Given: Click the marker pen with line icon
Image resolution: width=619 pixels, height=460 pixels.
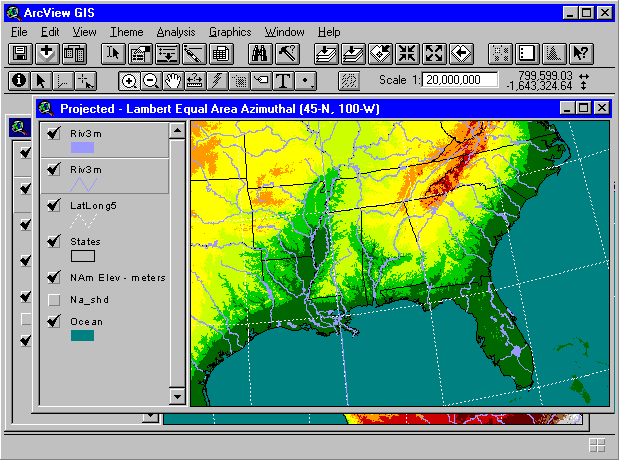Looking at the screenshot, I should [194, 54].
